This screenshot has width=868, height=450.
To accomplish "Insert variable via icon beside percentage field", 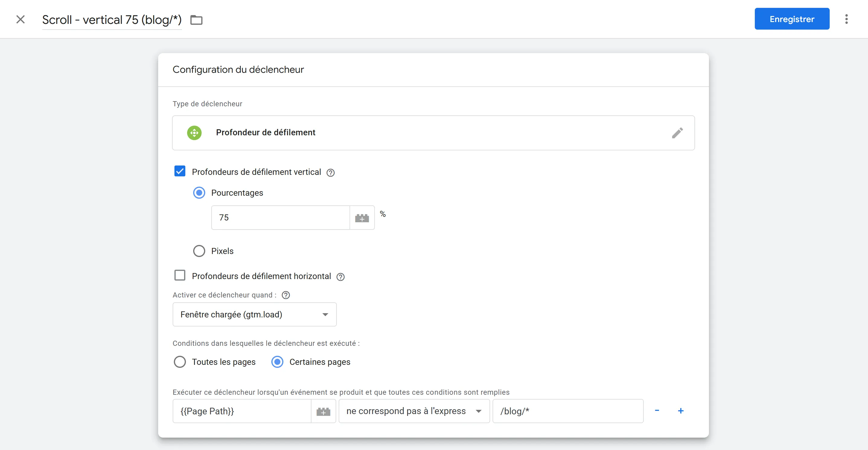I will pyautogui.click(x=362, y=218).
